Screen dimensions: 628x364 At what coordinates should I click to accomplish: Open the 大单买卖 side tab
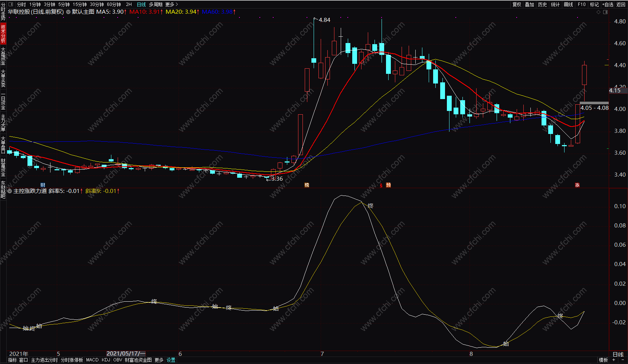(x=3, y=78)
